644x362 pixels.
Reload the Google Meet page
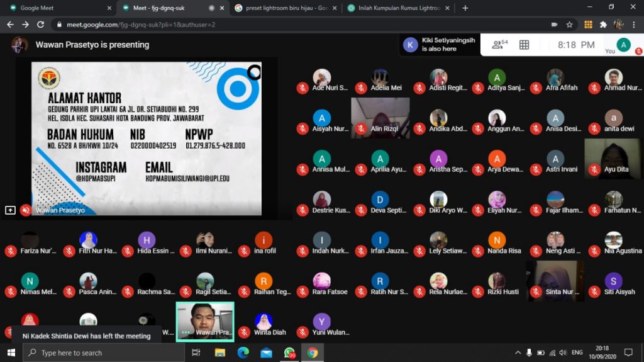pos(41,25)
